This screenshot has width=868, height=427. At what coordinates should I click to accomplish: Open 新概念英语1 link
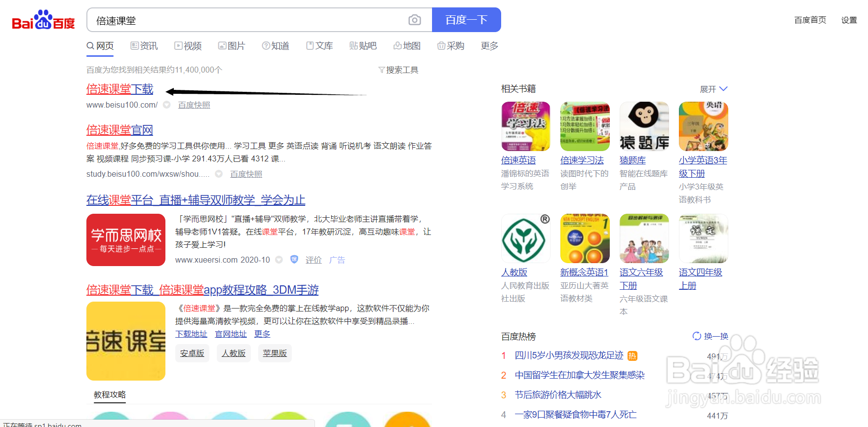pyautogui.click(x=584, y=272)
